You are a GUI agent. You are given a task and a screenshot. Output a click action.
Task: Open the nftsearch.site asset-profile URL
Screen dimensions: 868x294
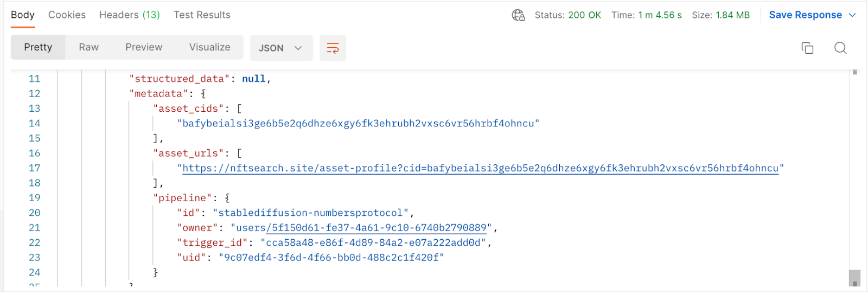480,168
